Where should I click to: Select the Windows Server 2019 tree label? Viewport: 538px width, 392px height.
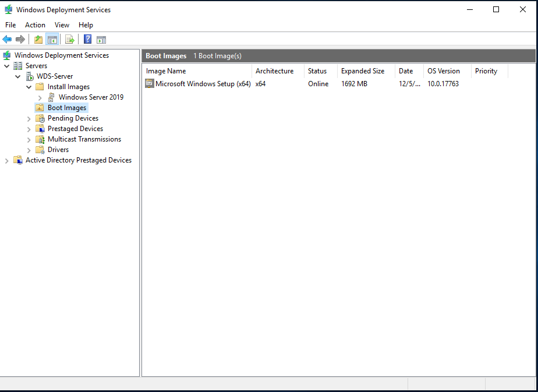pyautogui.click(x=91, y=97)
